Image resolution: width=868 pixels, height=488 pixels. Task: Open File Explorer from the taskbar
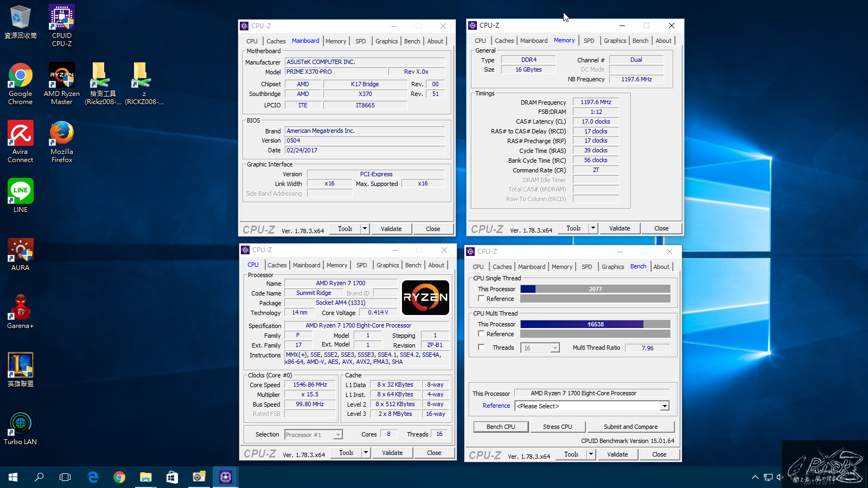click(x=145, y=477)
